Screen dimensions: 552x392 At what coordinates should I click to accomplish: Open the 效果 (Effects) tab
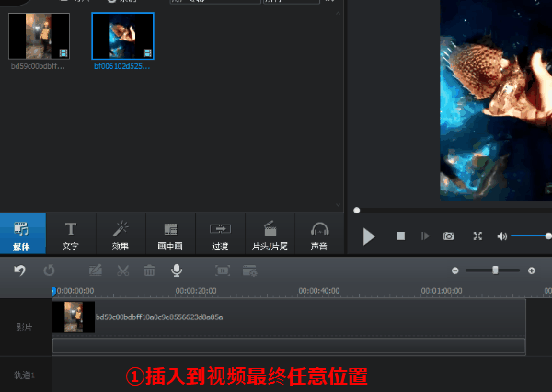coord(121,233)
